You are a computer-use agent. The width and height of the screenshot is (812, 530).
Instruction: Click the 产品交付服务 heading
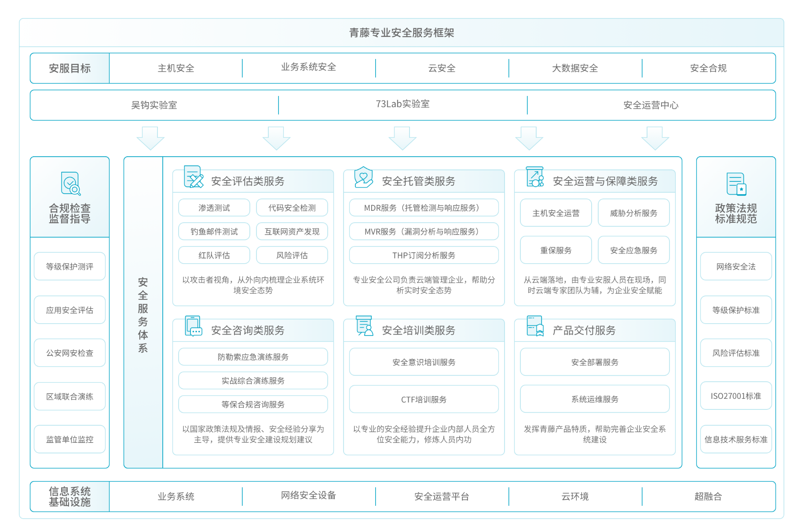[x=584, y=330]
